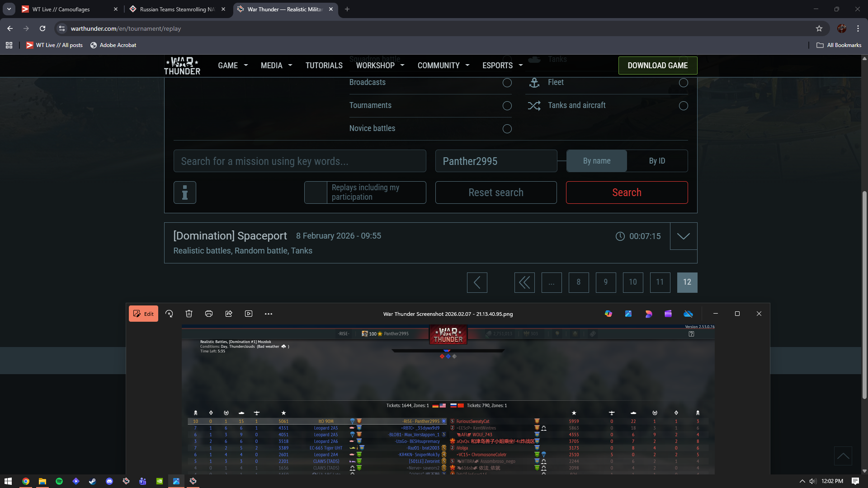Expand the Spaceport replay entry chevron
The width and height of the screenshot is (868, 488).
(x=683, y=236)
